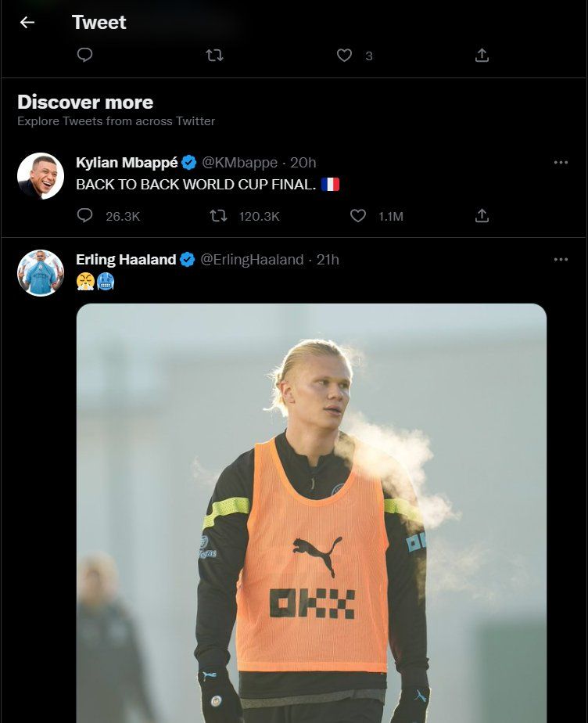Open Kylian Mbappé's profile name link

pos(127,163)
